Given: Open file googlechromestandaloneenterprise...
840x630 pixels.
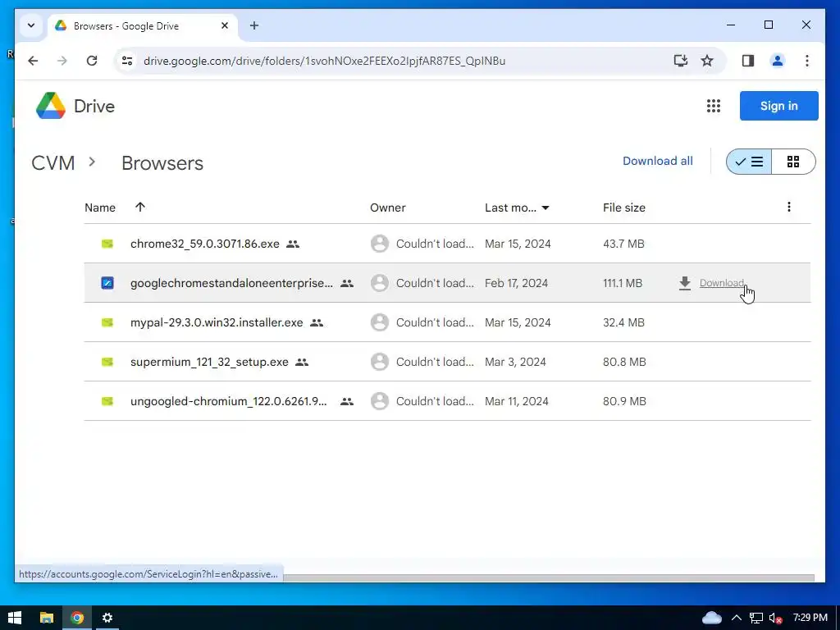Looking at the screenshot, I should click(x=231, y=283).
